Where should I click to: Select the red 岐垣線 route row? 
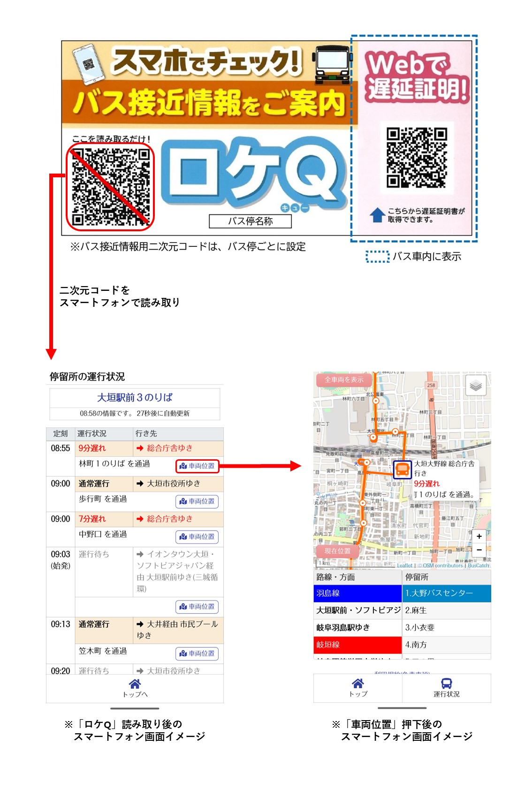[357, 645]
